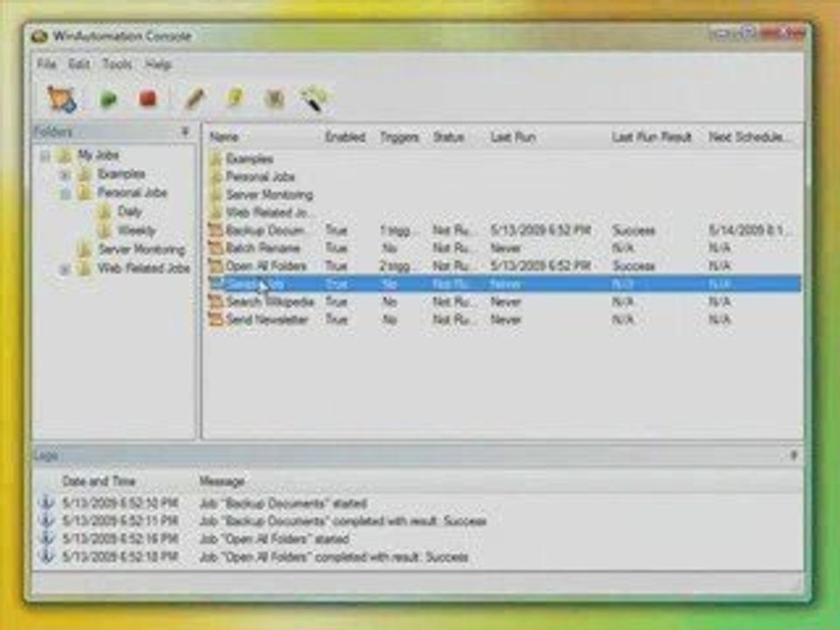Screen dimensions: 840x630
Task: Open the Examples folder in job list
Action: click(x=249, y=159)
